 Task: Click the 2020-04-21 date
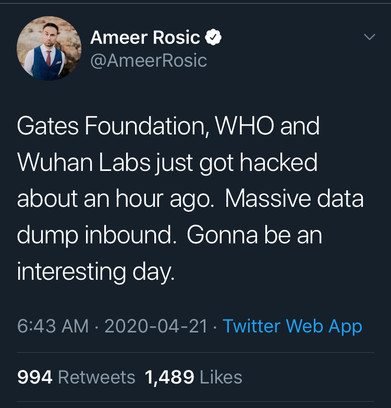point(156,326)
